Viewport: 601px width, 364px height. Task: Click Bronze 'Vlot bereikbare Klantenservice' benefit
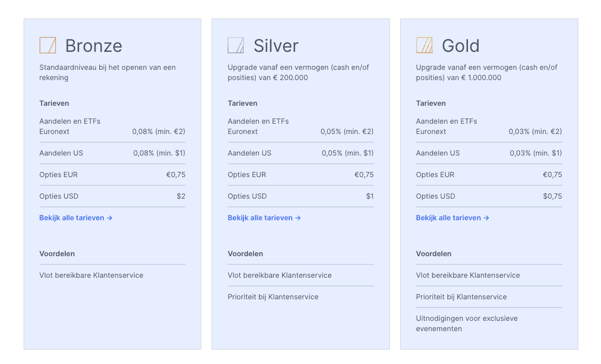[x=91, y=275]
